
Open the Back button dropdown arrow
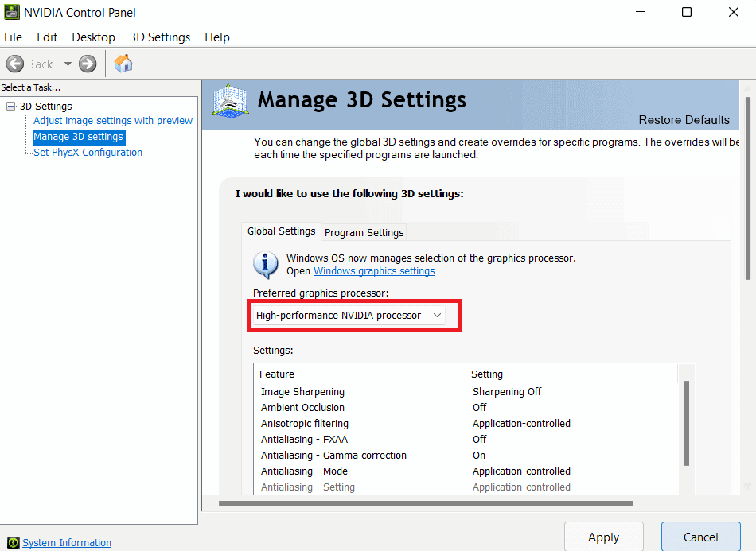point(68,64)
